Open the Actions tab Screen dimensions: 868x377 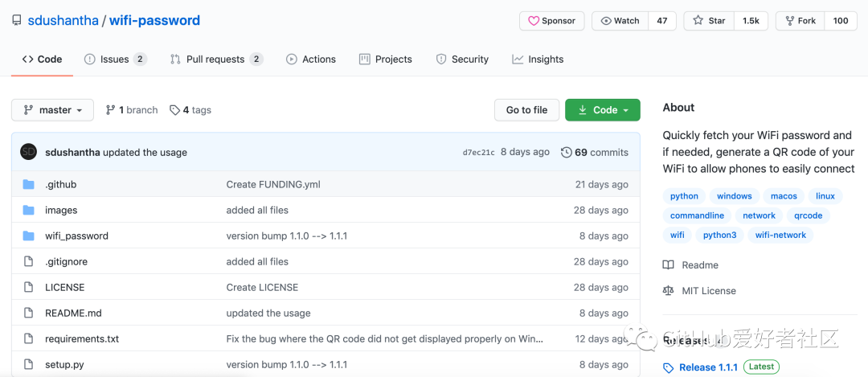coord(310,59)
